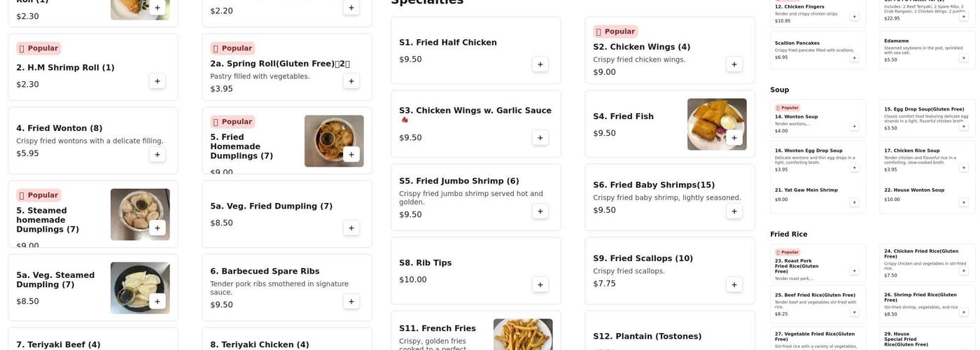Add S9. Fried Scallops (10) to order
This screenshot has height=350, width=980.
coord(734,285)
